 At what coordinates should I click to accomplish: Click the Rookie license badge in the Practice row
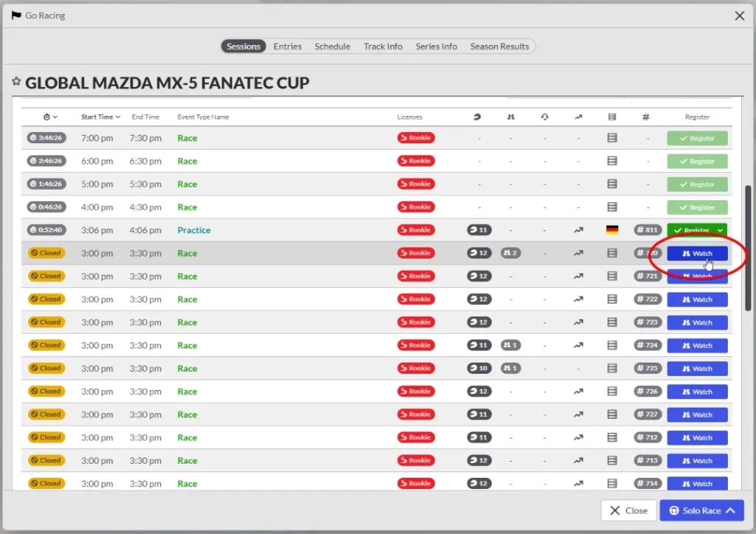tap(416, 230)
